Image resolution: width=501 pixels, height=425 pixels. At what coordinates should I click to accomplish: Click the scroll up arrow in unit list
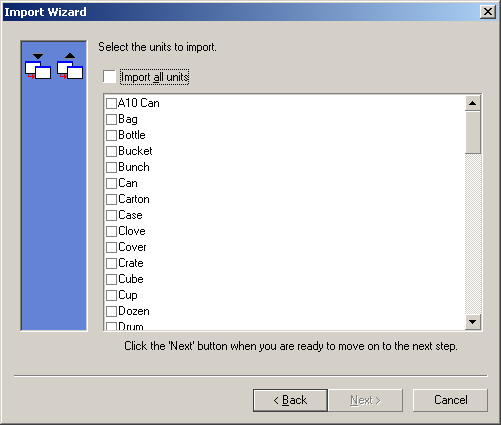(472, 103)
